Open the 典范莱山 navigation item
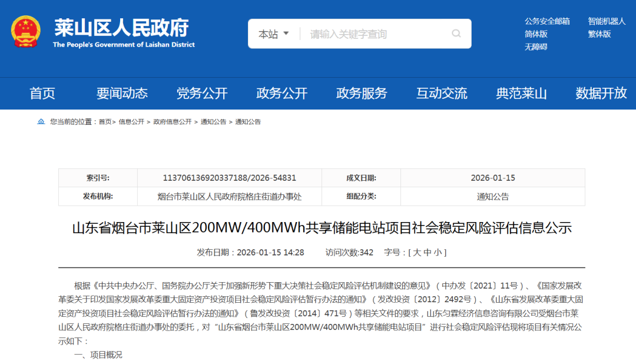 521,93
